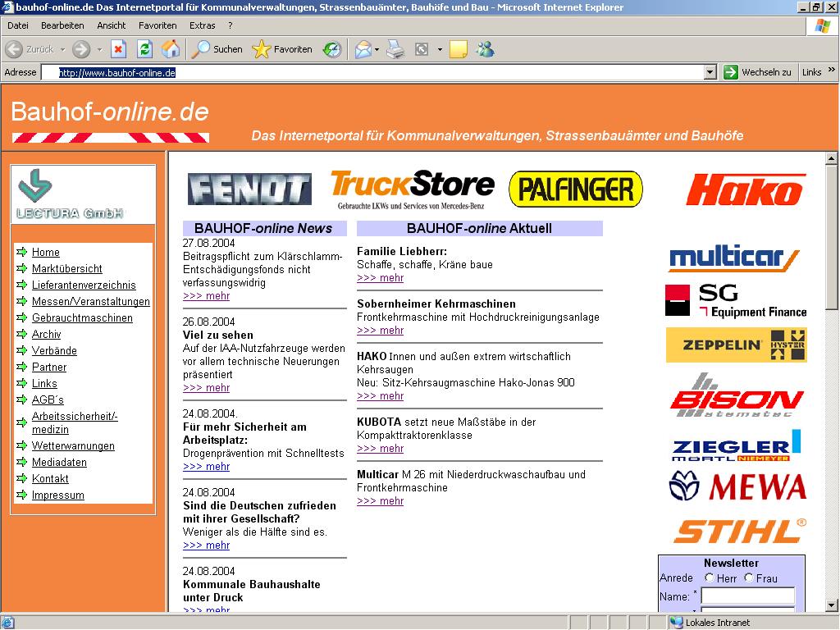The width and height of the screenshot is (840, 630).
Task: Go to the Marktübersicht link
Action: click(x=67, y=268)
